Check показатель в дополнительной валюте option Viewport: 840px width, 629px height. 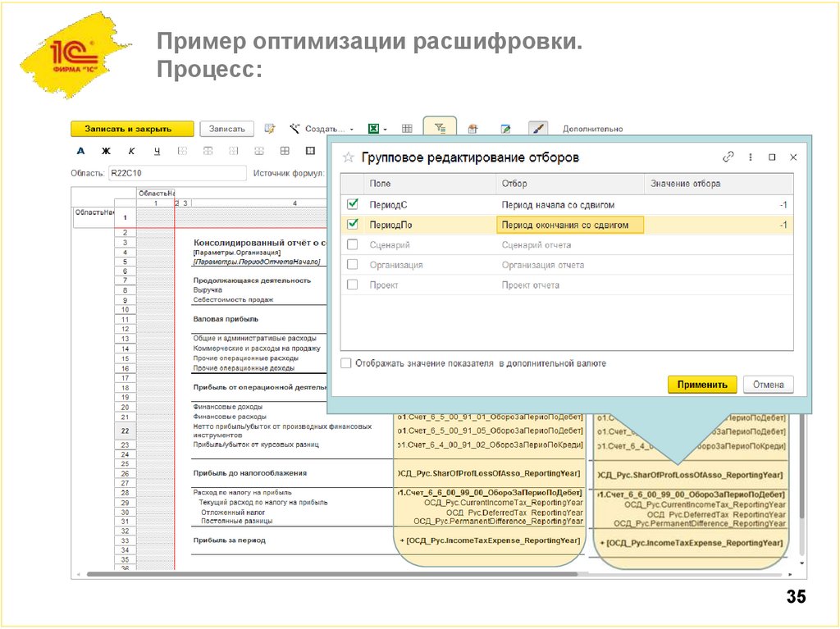(x=345, y=363)
